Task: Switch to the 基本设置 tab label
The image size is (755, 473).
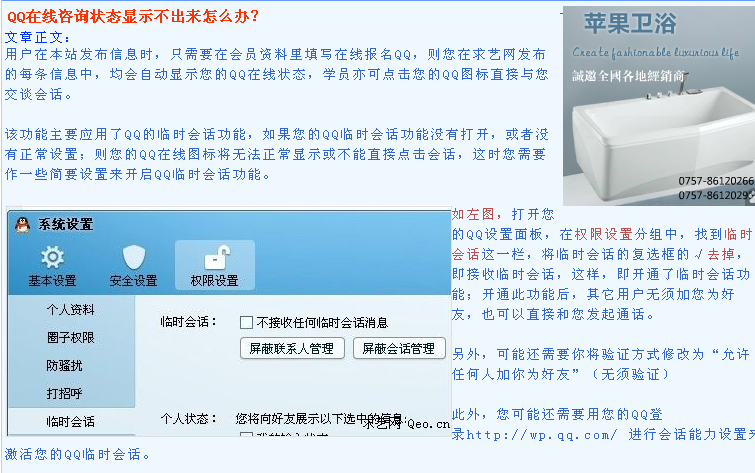Action: (52, 281)
